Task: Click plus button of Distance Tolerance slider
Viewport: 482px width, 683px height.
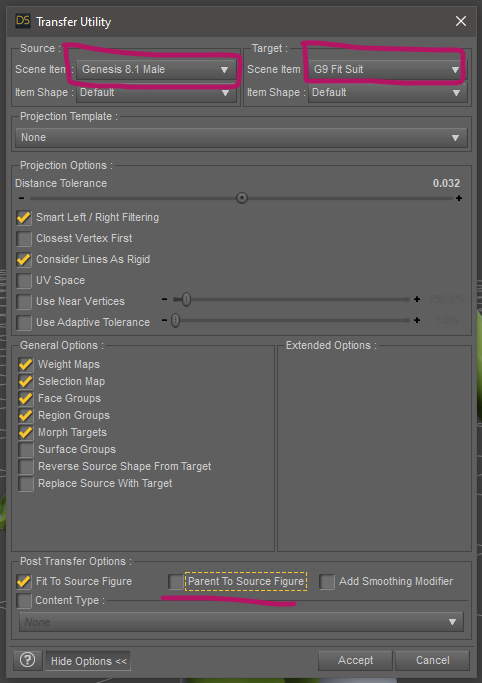Action: [459, 198]
